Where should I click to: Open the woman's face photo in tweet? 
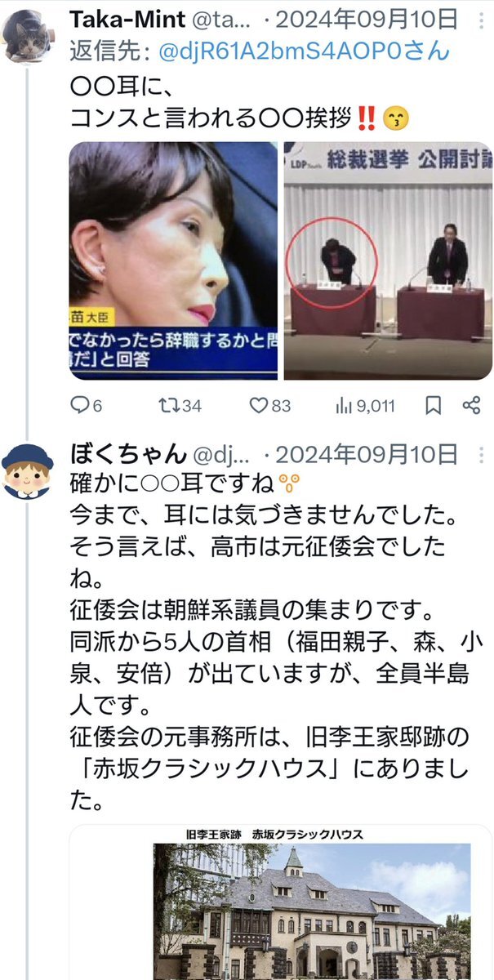173,261
